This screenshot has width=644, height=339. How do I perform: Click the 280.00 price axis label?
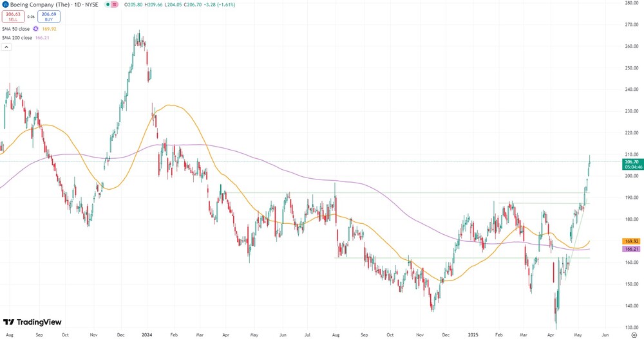click(x=631, y=3)
